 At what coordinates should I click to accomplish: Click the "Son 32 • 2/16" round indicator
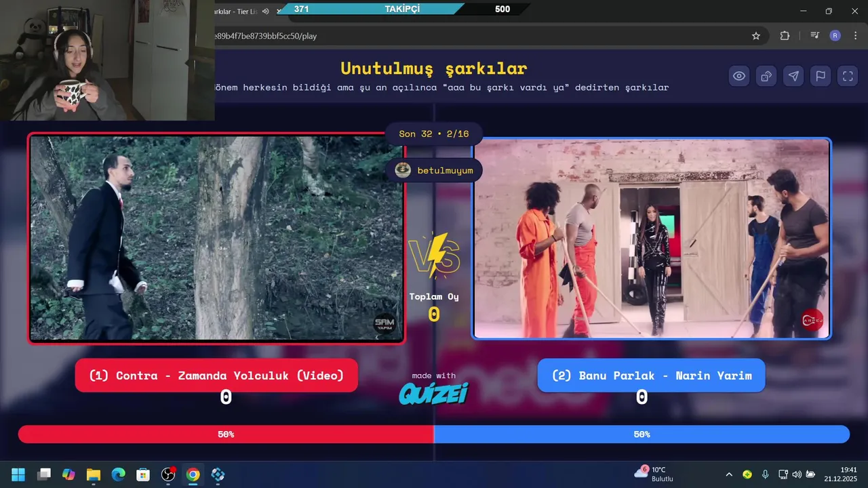point(434,134)
